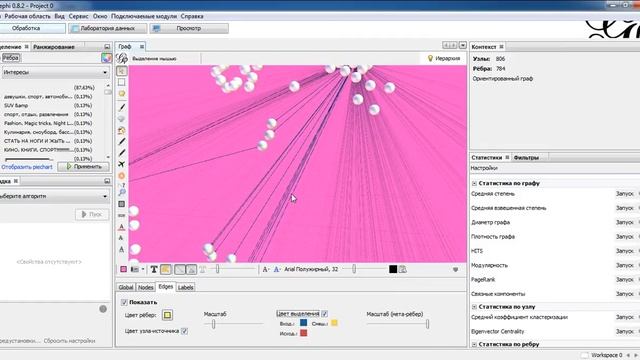The width and height of the screenshot is (640, 360).
Task: Select the orange heat map tool
Action: pos(122,176)
